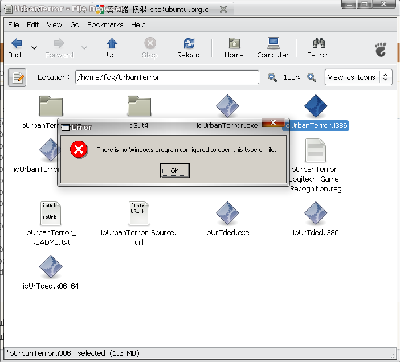The image size is (400, 362).
Task: Click the ioUrTded.i386 file name label
Action: (315, 232)
